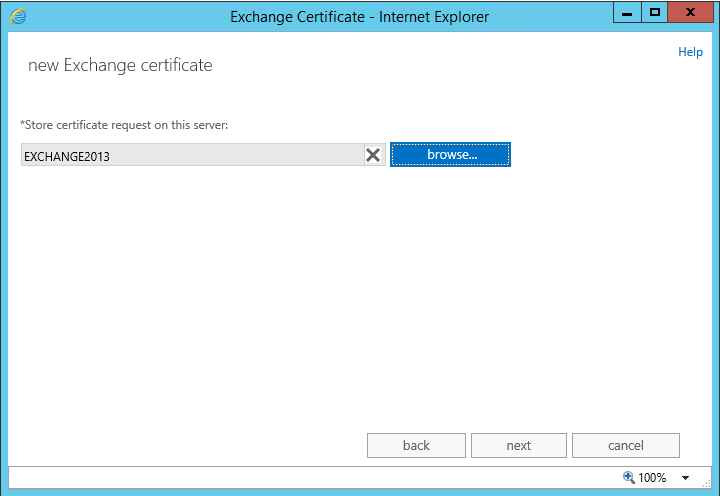
Task: Click the Internet Explorer icon in title bar
Action: tap(18, 15)
